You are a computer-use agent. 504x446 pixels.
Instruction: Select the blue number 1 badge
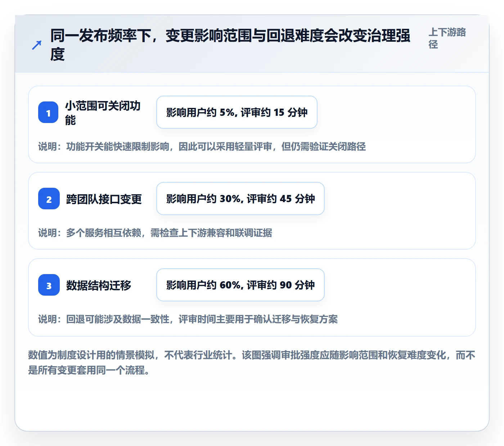tap(48, 112)
